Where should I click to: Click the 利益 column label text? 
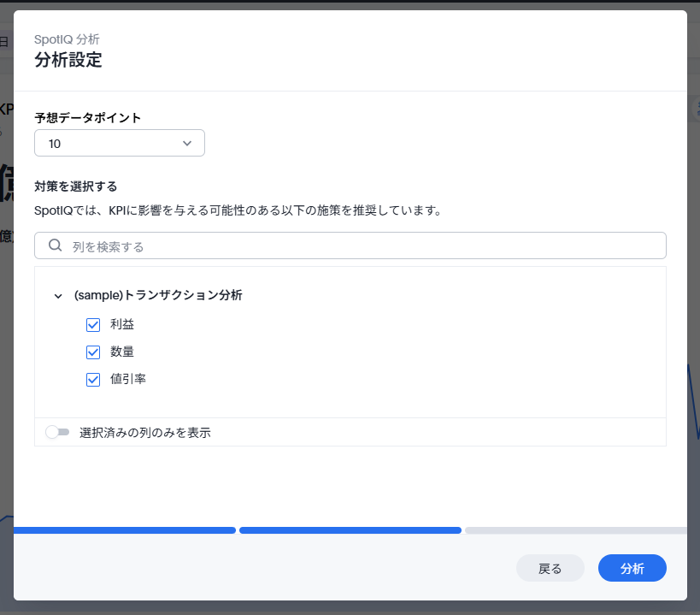click(x=122, y=324)
